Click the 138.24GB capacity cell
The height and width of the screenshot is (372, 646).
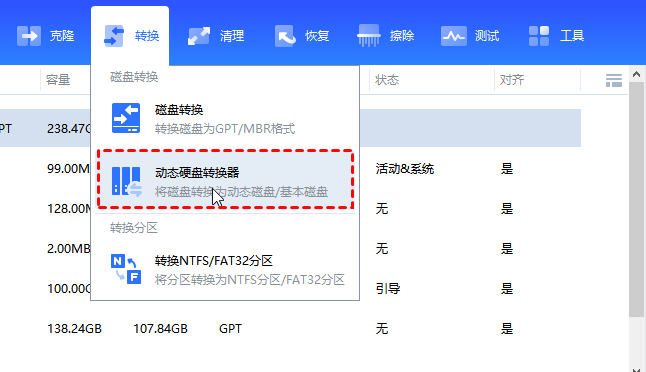pos(74,329)
